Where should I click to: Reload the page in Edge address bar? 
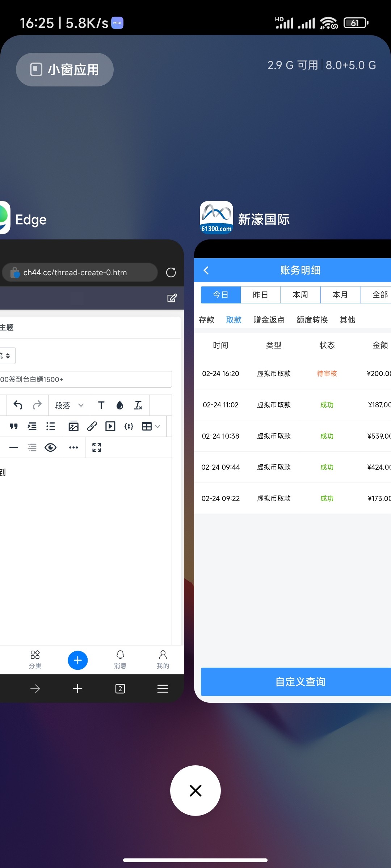(171, 272)
